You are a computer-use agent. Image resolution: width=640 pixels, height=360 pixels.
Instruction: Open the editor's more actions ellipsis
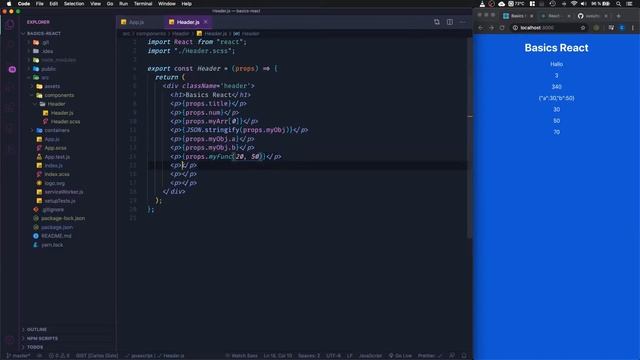[462, 22]
